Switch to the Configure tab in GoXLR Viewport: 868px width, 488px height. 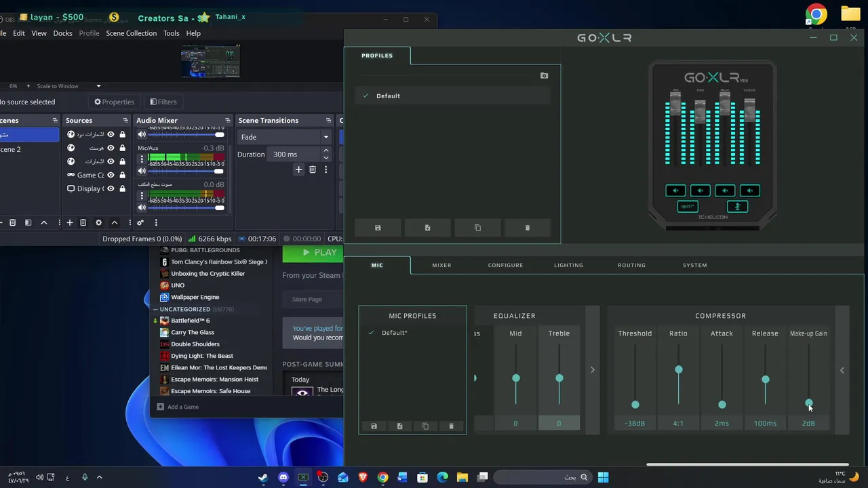505,265
